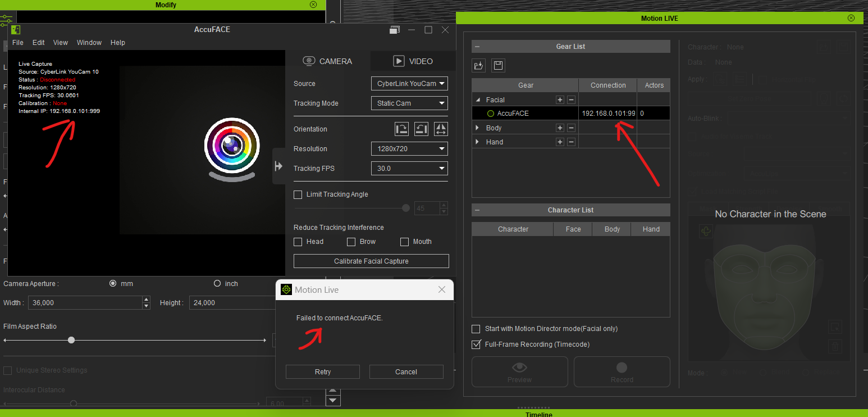Click the Load Gear List folder icon
This screenshot has height=417, width=868.
coord(478,65)
